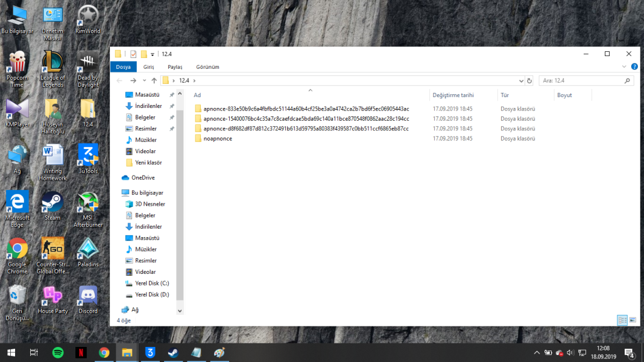This screenshot has height=362, width=644.
Task: Switch to large icons view layout
Action: (633, 320)
